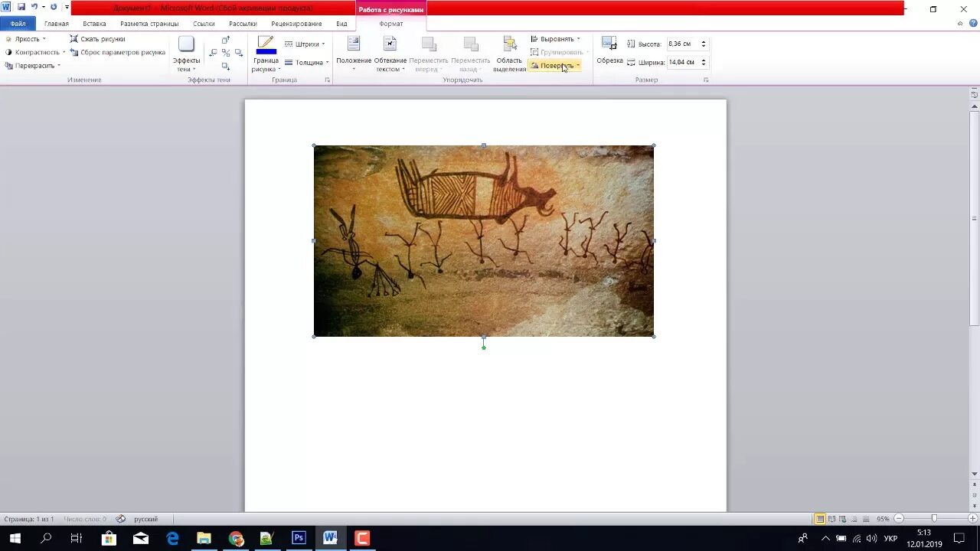The width and height of the screenshot is (980, 551).
Task: Click the cave painting image
Action: coord(484,241)
